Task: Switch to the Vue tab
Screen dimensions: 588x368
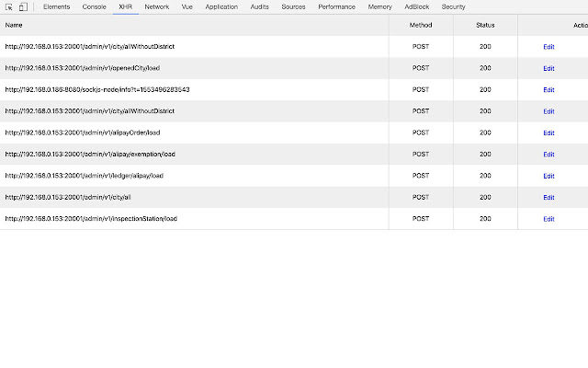Action: pos(187,6)
